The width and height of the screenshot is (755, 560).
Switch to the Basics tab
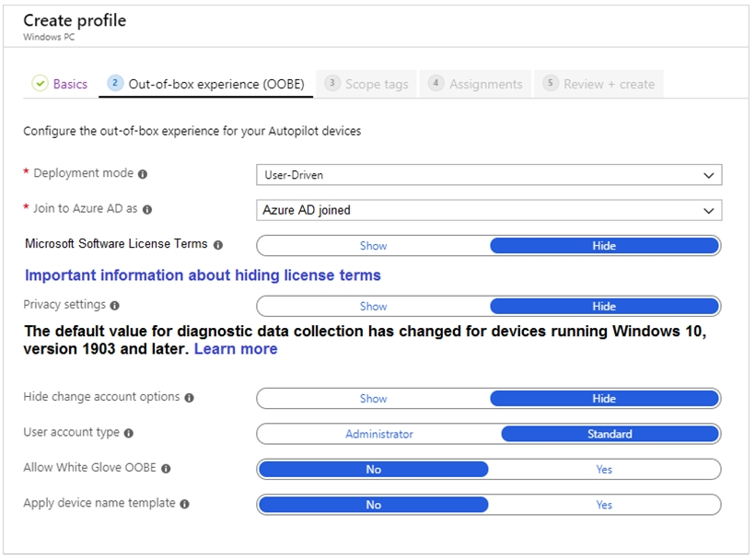pyautogui.click(x=61, y=84)
